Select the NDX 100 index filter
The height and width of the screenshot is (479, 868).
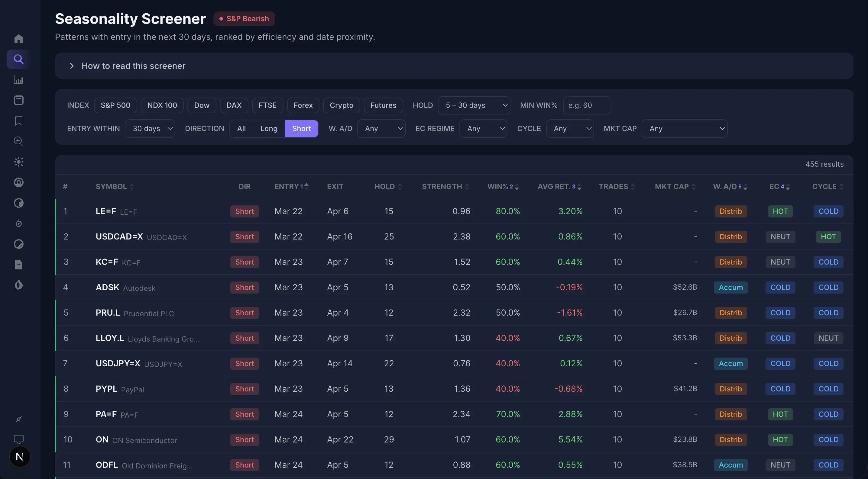coord(162,105)
